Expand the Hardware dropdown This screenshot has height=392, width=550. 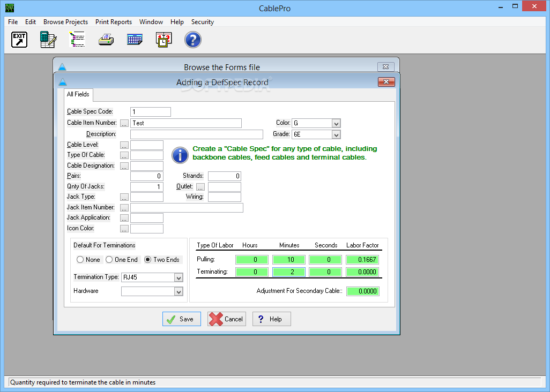coord(179,291)
